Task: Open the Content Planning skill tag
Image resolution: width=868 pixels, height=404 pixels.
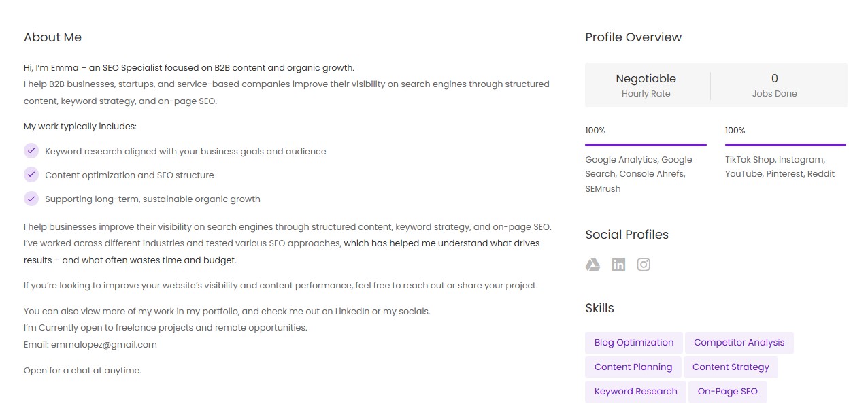Action: point(633,367)
